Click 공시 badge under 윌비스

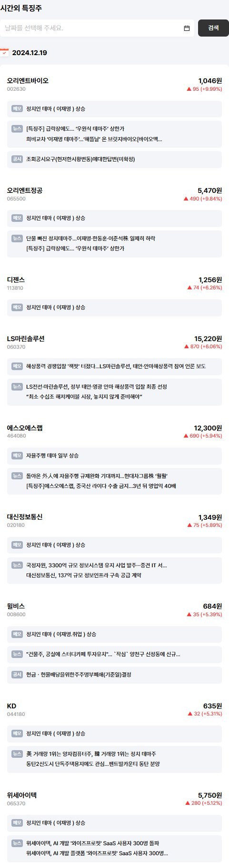(x=17, y=674)
